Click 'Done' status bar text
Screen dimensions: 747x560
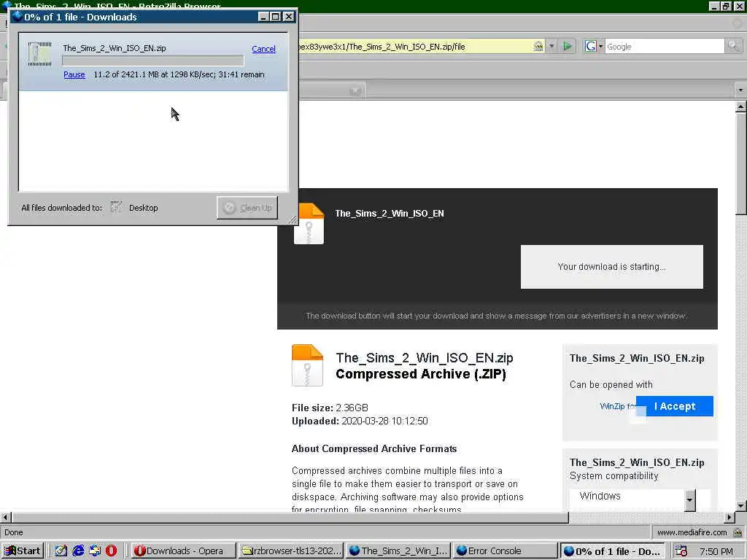click(13, 532)
